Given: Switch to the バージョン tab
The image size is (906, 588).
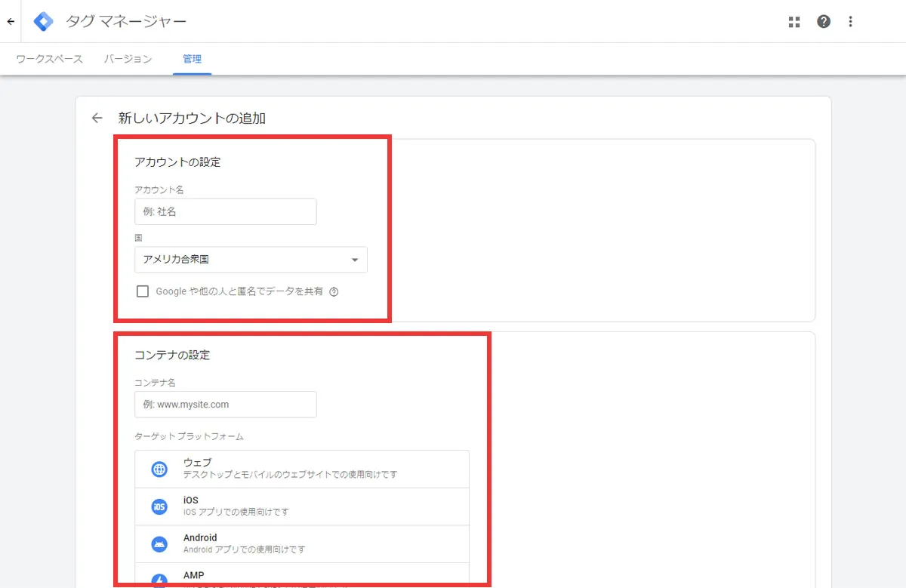Looking at the screenshot, I should tap(128, 58).
